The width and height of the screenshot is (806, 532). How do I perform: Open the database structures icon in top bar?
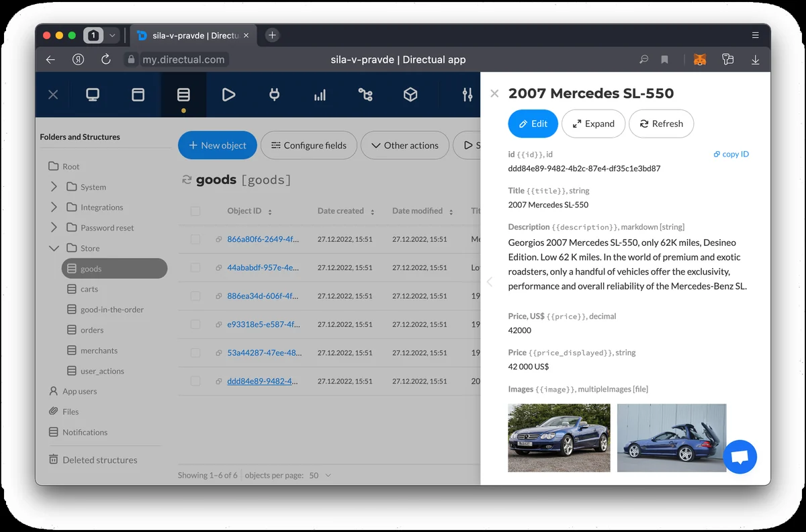point(183,95)
